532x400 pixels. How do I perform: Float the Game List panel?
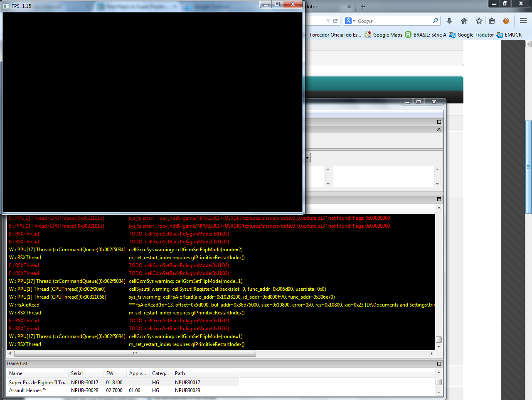click(x=439, y=363)
